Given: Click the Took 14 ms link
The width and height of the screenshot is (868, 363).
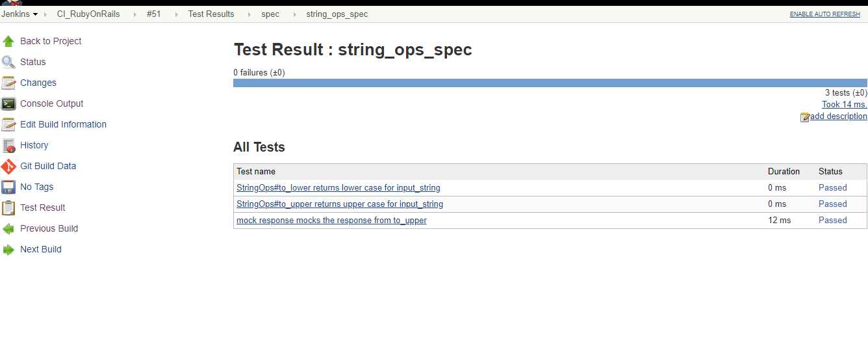Looking at the screenshot, I should click(x=844, y=105).
